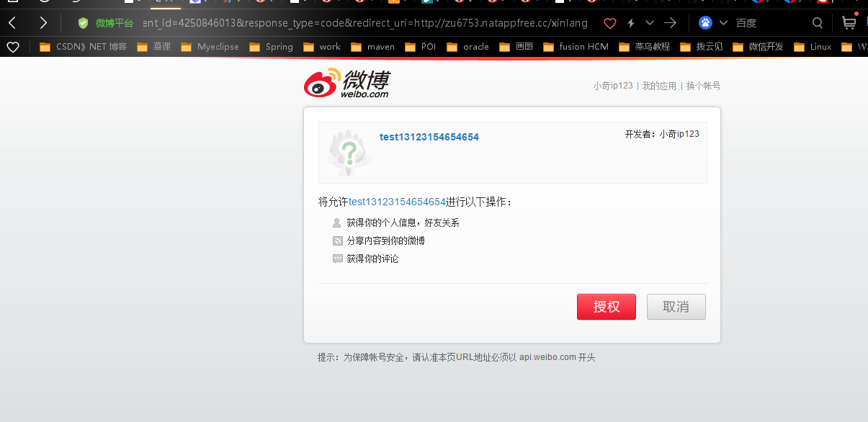
Task: Add page to favorites with heart icon
Action: pyautogui.click(x=610, y=23)
